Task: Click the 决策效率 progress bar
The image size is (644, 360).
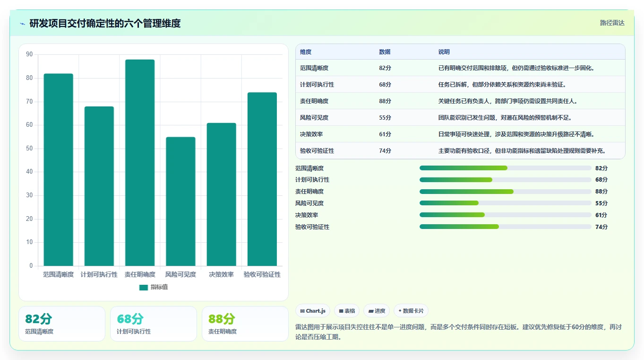Action: [506, 215]
